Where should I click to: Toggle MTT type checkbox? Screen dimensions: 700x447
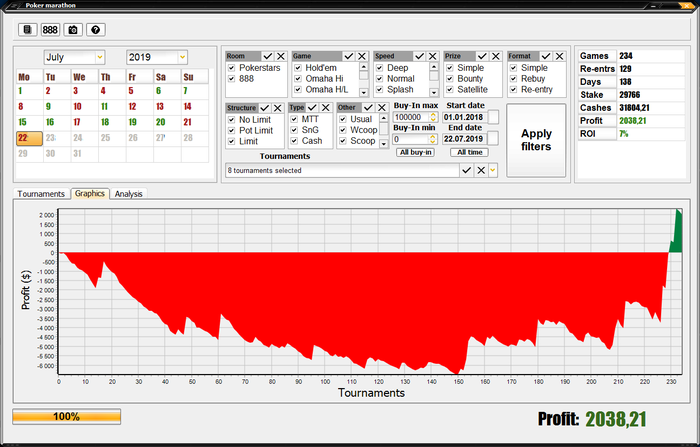click(294, 119)
